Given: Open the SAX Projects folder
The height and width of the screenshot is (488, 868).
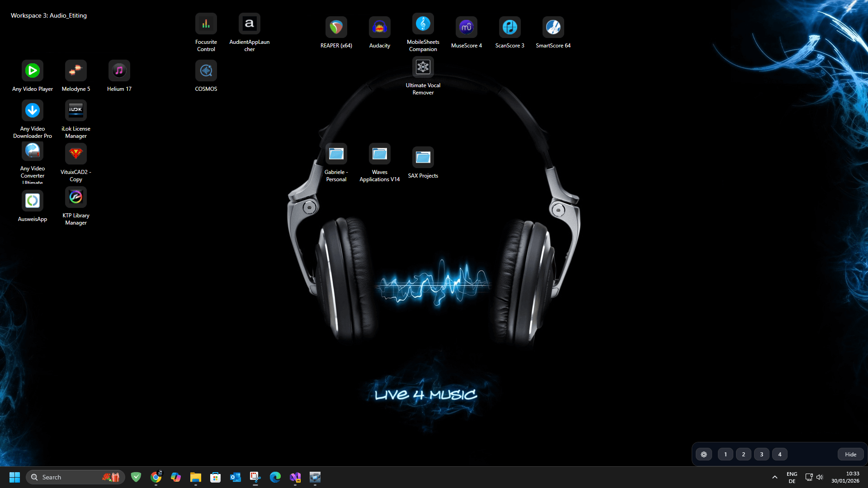Looking at the screenshot, I should (x=423, y=157).
